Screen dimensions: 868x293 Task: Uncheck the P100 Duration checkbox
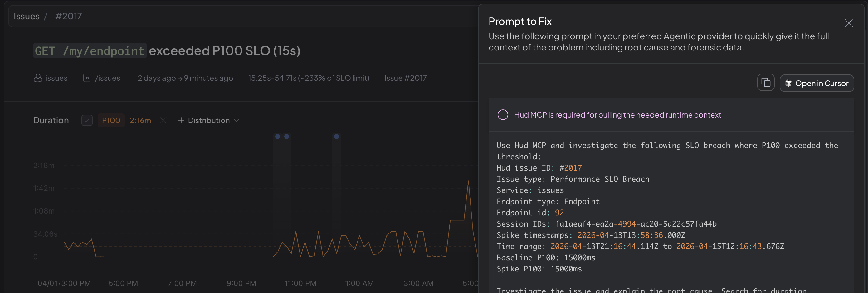pos(87,120)
